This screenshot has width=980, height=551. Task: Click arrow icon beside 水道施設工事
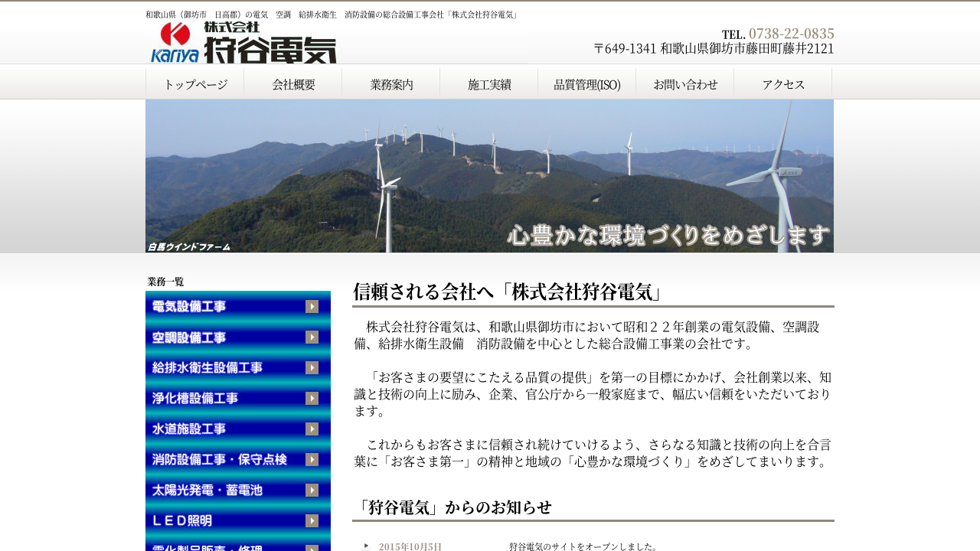point(312,429)
